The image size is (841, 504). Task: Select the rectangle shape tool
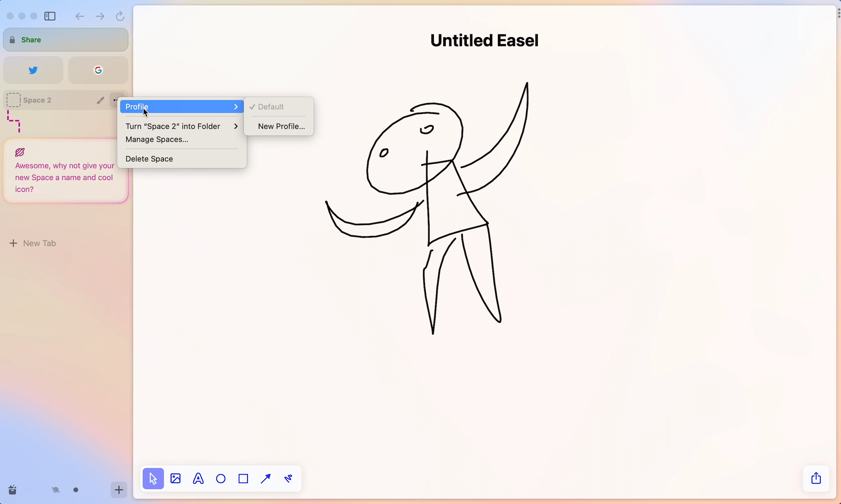[x=243, y=478]
